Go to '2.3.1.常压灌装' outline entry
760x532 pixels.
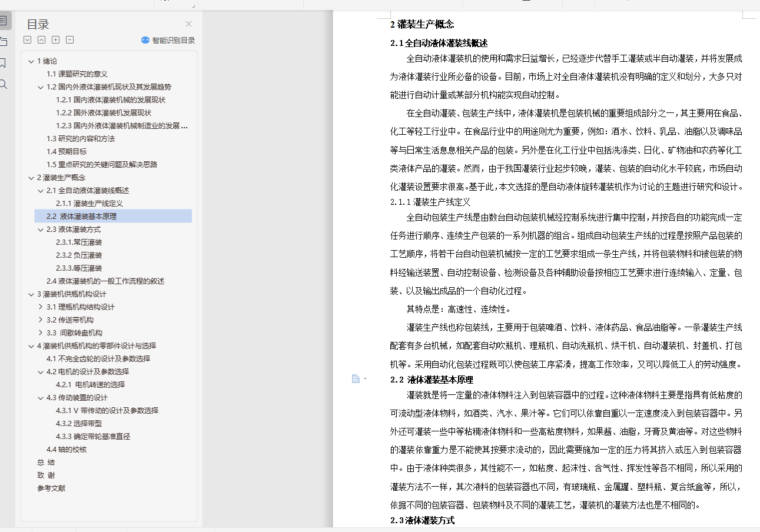[x=79, y=242]
